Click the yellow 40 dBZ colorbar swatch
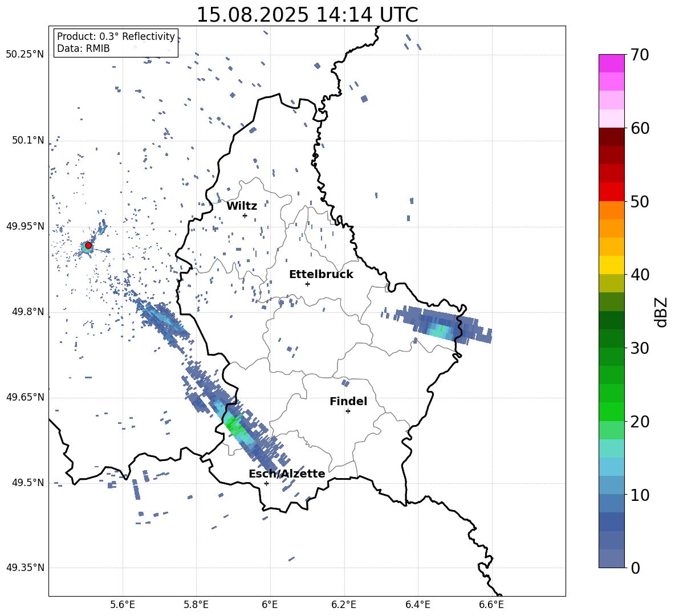 point(611,265)
